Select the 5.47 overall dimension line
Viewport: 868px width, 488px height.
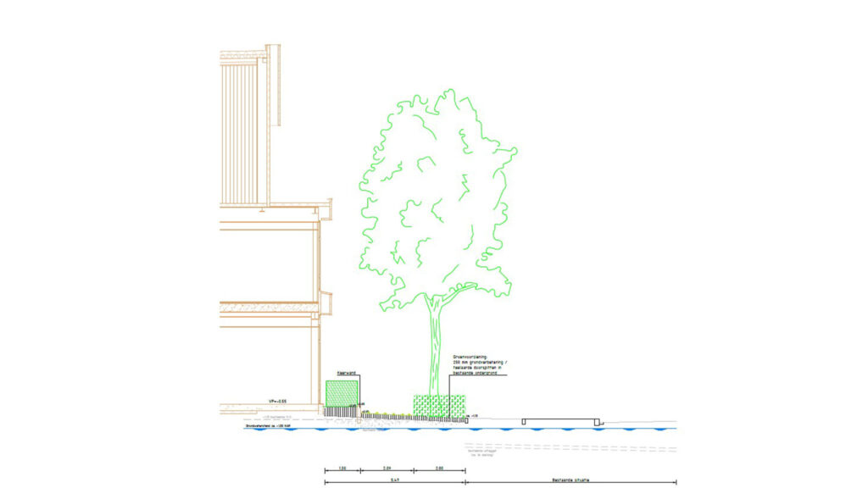click(x=394, y=483)
